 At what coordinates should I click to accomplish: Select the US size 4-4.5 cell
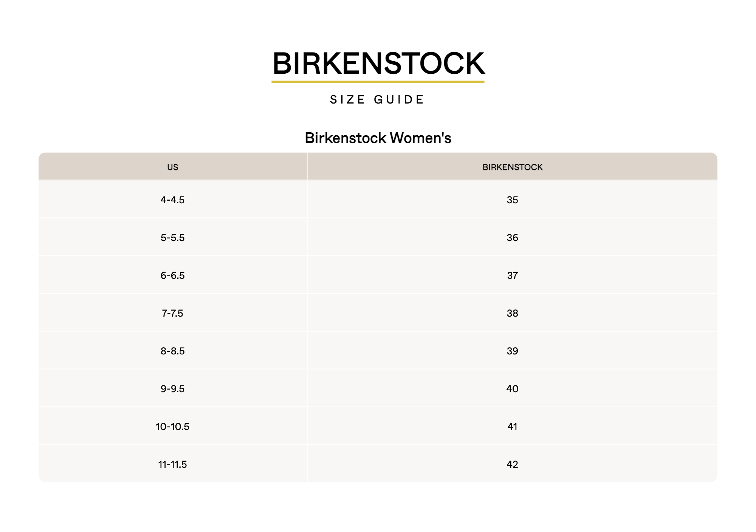point(173,199)
